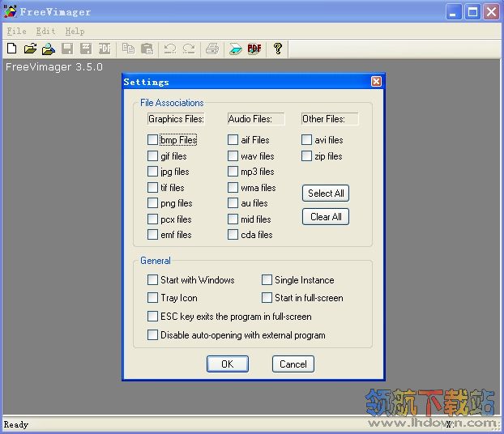The width and height of the screenshot is (504, 434).
Task: Click the second floppy disk Save As icon
Action: click(x=86, y=49)
